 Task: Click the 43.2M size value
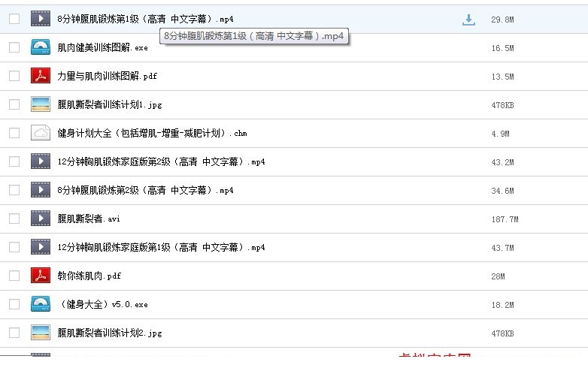tap(502, 162)
